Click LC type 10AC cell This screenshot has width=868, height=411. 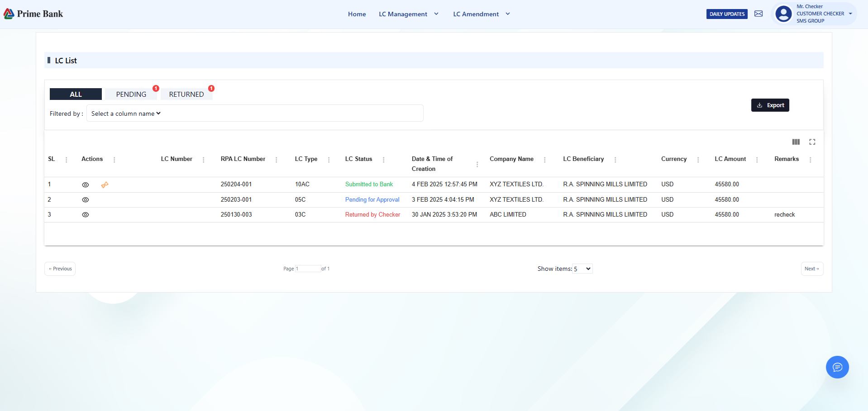(302, 184)
